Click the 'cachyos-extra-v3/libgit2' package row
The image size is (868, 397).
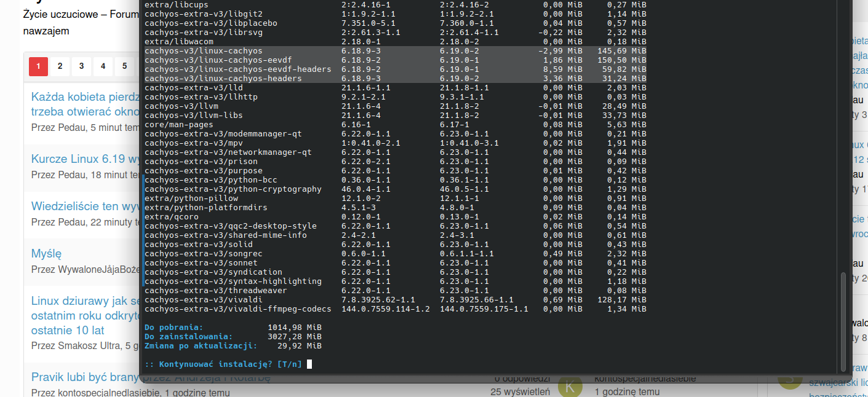tap(396, 14)
